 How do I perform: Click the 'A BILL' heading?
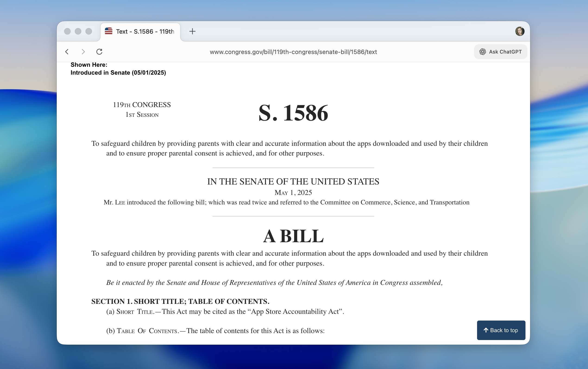293,235
